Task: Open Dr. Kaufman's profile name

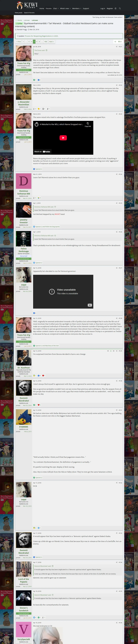Action: tap(24, 368)
